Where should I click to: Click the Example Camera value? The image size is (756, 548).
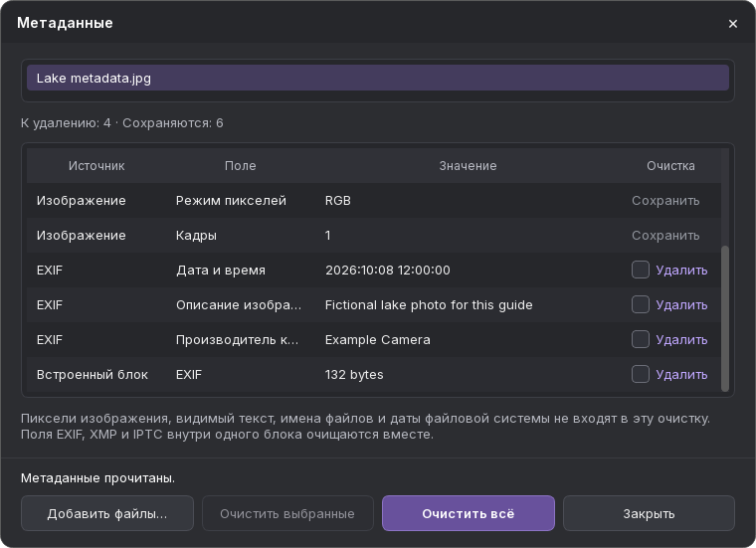click(x=378, y=339)
